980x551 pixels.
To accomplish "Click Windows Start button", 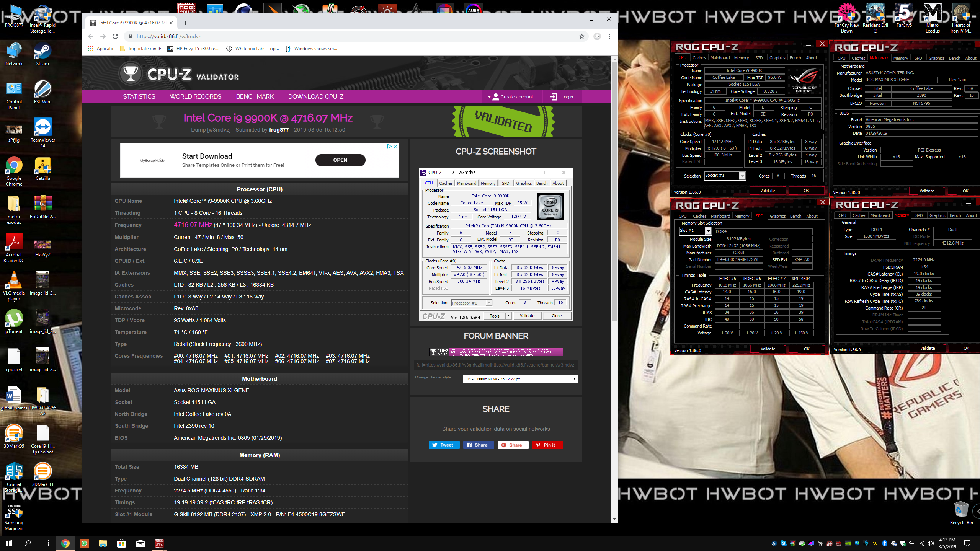I will click(x=9, y=543).
